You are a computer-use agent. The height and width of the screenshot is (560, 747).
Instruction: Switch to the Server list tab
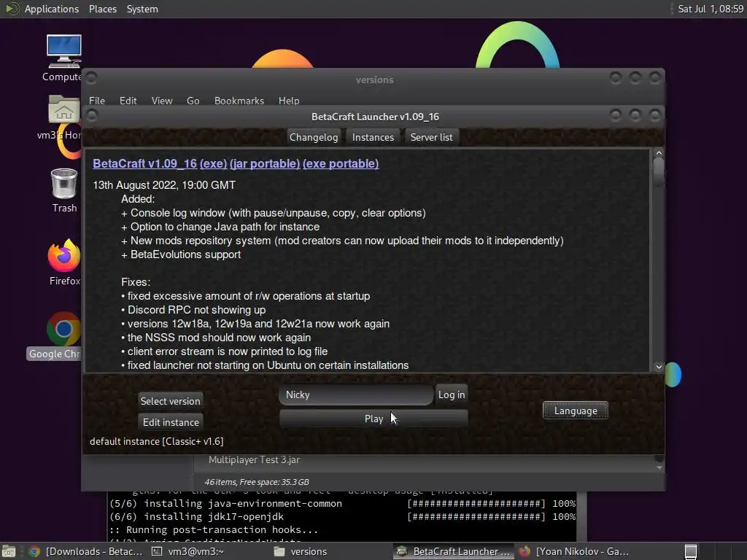[x=431, y=137]
